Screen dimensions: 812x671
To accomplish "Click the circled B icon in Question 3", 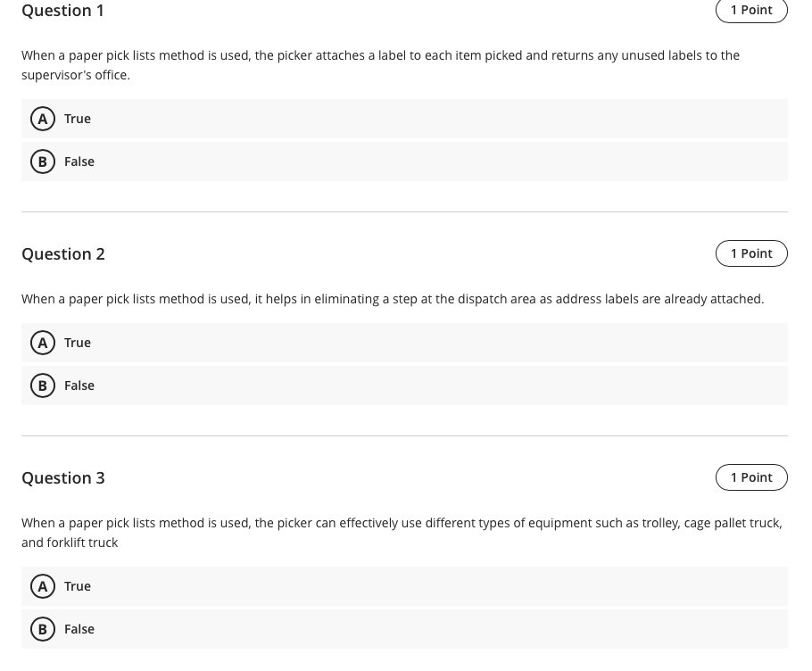I will click(43, 629).
